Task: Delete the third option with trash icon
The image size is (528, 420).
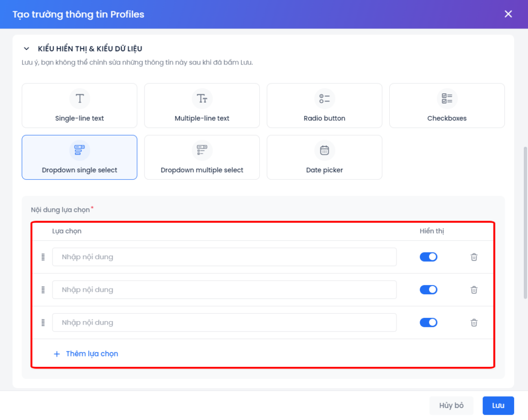Action: point(474,323)
